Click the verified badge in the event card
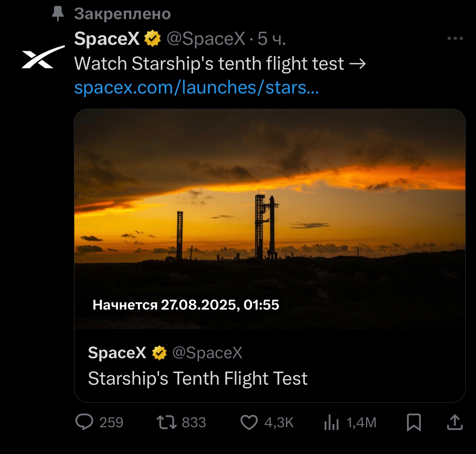Image resolution: width=476 pixels, height=454 pixels. tap(159, 353)
